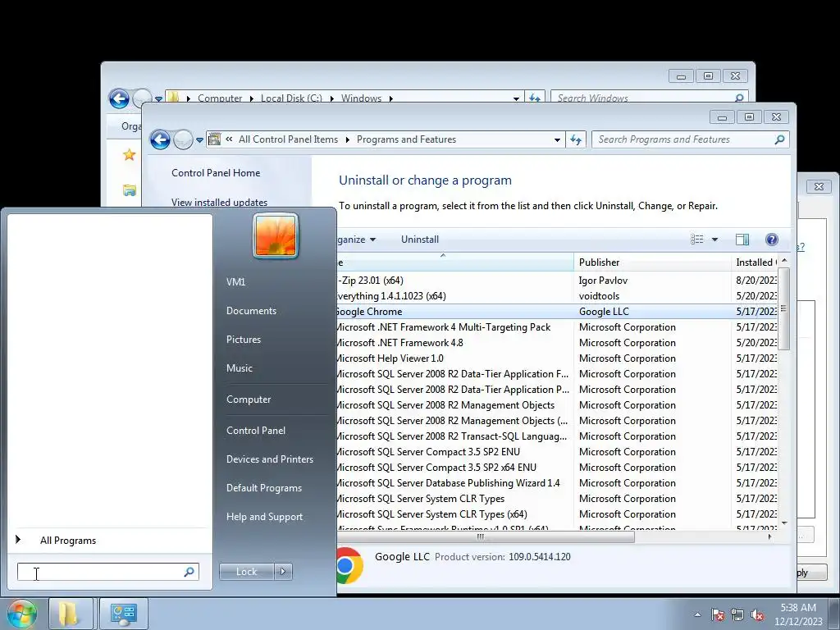Toggle the preview pane icon
Image resolution: width=840 pixels, height=630 pixels.
742,240
